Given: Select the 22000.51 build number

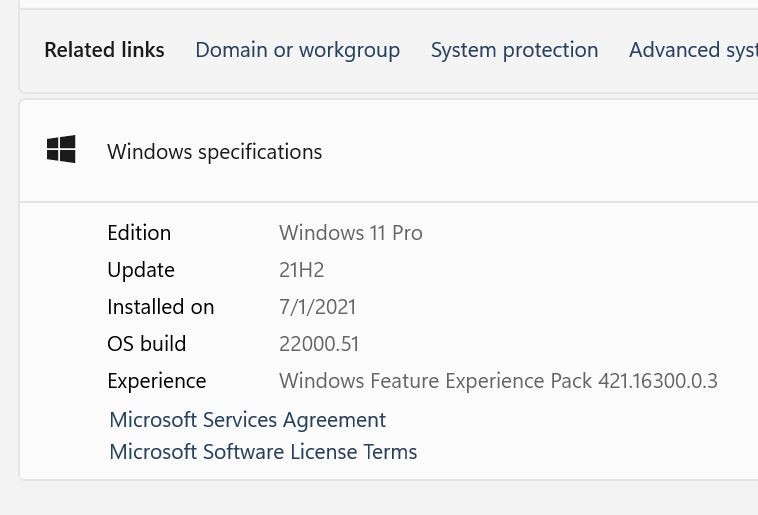Looking at the screenshot, I should pyautogui.click(x=319, y=344).
